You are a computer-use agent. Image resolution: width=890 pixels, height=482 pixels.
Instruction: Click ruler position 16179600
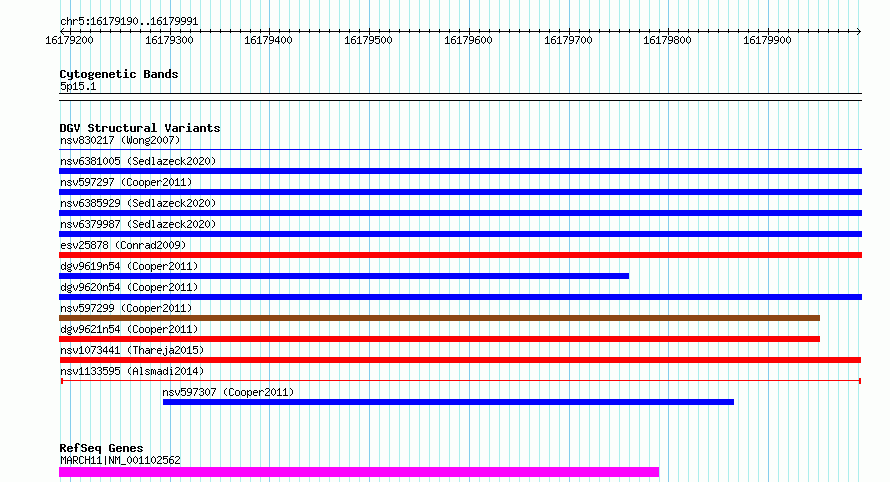click(468, 40)
